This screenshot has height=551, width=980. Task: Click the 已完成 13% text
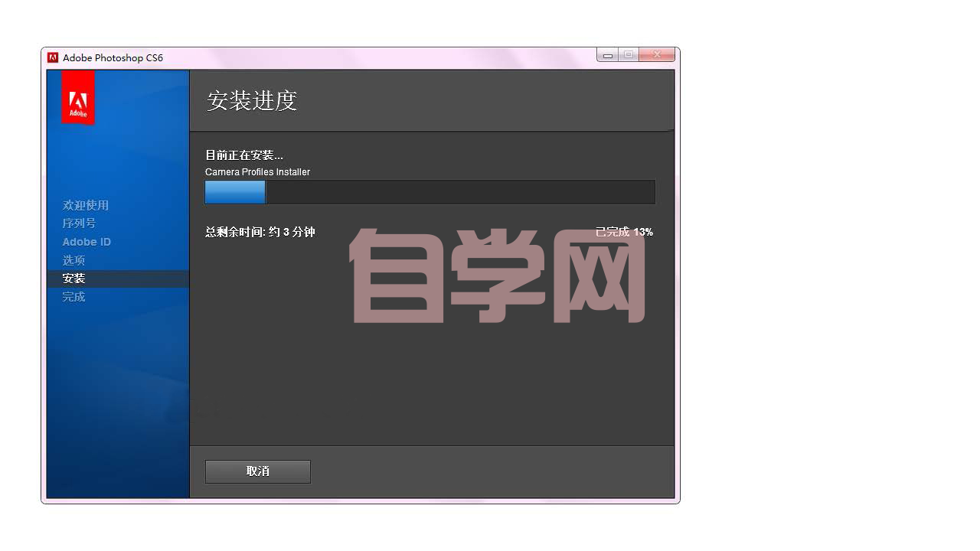(624, 232)
